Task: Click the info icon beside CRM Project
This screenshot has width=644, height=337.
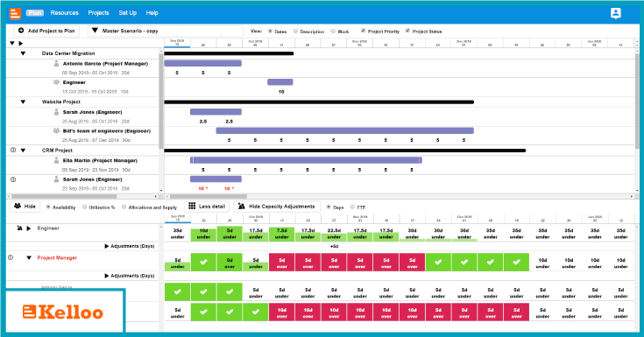Action: click(x=13, y=151)
